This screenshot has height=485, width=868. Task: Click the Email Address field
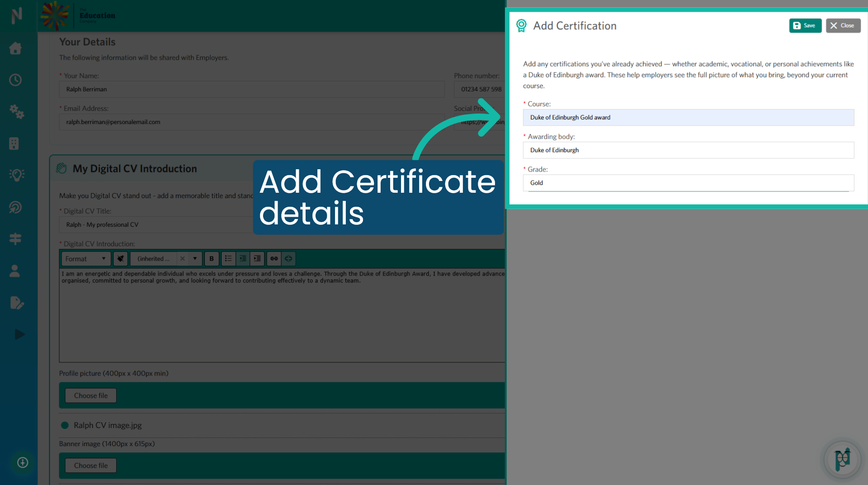[x=252, y=122]
